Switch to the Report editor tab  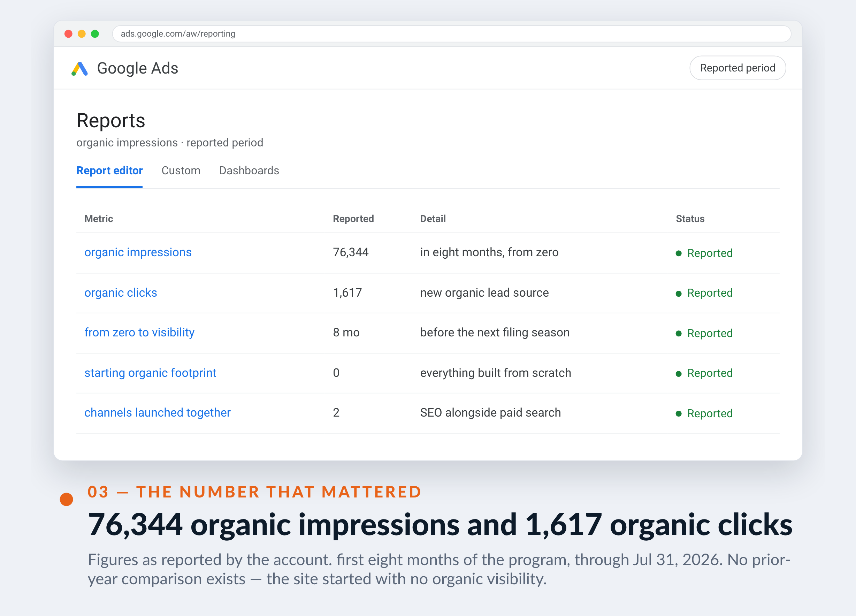pos(109,170)
